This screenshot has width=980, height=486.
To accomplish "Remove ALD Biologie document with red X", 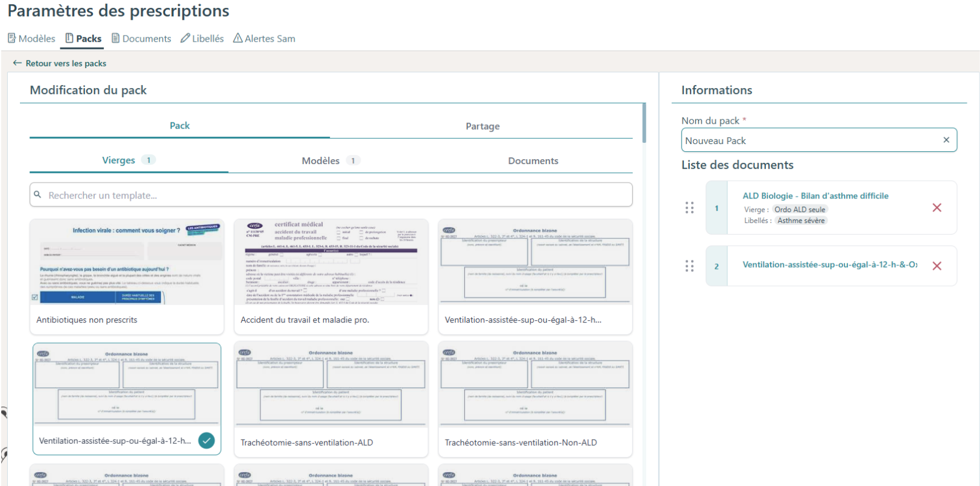I will 937,207.
